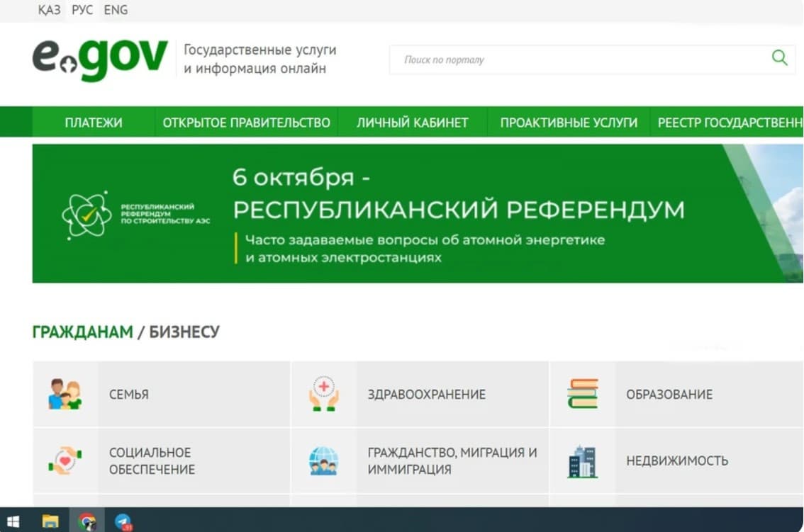Image resolution: width=804 pixels, height=532 pixels.
Task: Select the БИЗНЕСУ tab
Action: (x=184, y=332)
